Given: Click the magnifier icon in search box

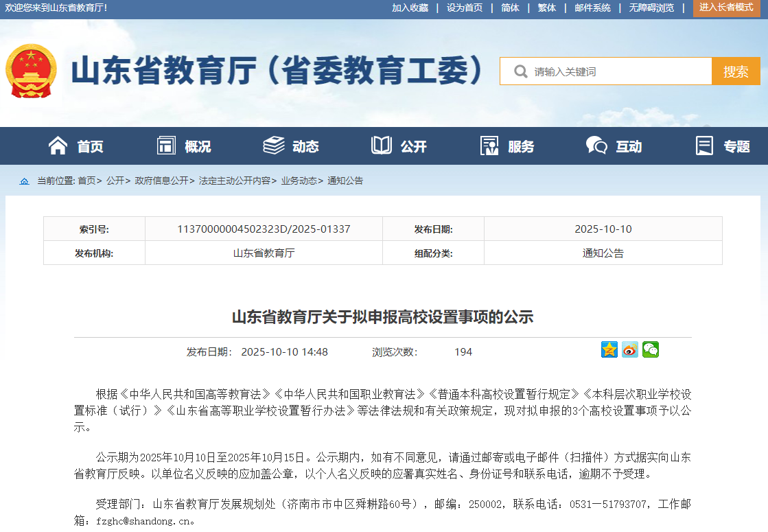Looking at the screenshot, I should pyautogui.click(x=521, y=71).
